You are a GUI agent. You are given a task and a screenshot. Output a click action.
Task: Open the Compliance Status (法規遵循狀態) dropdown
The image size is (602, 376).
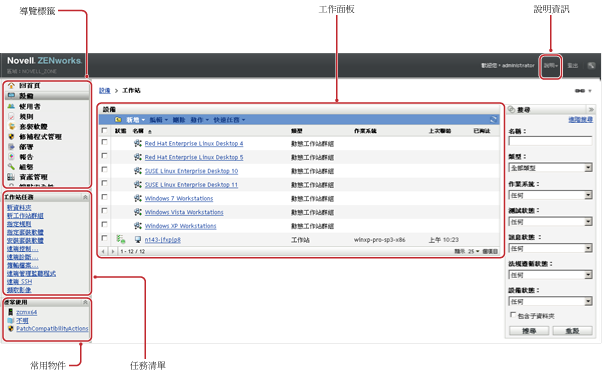pyautogui.click(x=550, y=275)
